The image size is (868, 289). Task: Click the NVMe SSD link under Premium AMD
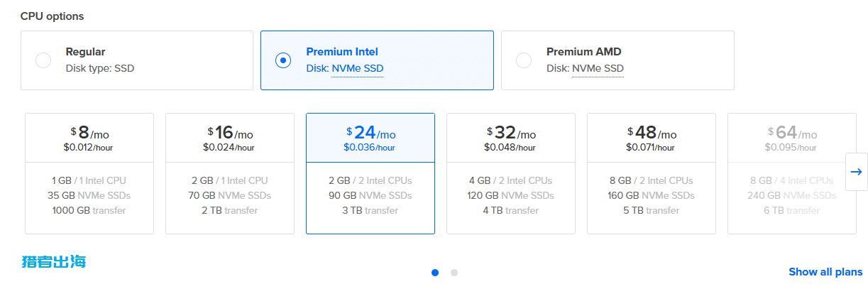598,69
